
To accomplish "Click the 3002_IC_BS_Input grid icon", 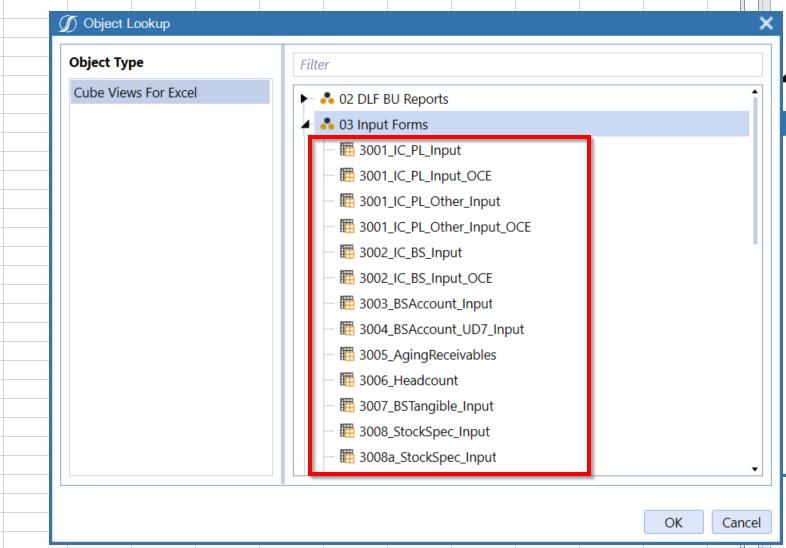I will click(x=347, y=252).
